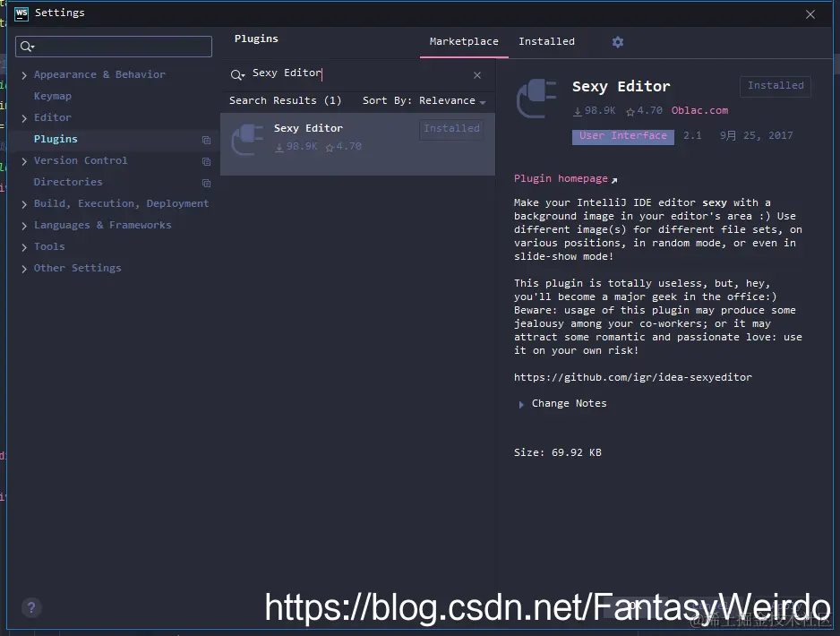Click the Size: 69.92 KB text
Image resolution: width=840 pixels, height=636 pixels.
[558, 452]
